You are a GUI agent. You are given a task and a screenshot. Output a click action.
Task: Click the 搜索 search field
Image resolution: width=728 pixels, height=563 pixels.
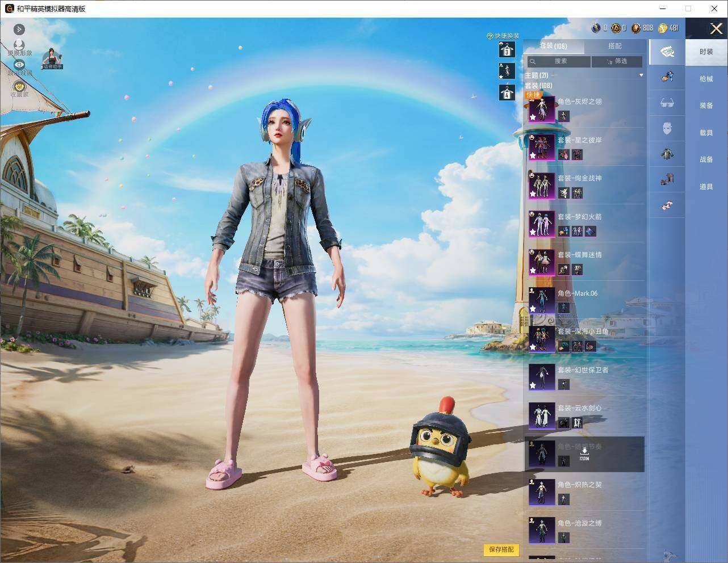559,61
